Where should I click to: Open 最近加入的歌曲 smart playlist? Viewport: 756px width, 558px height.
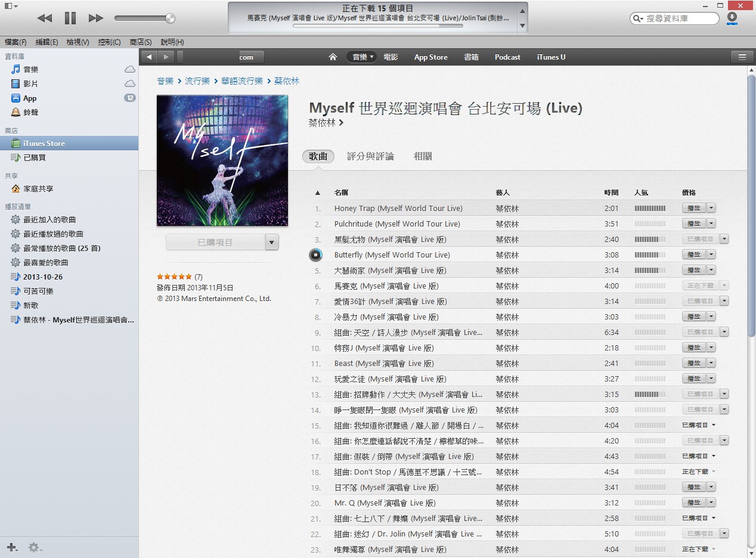[49, 220]
